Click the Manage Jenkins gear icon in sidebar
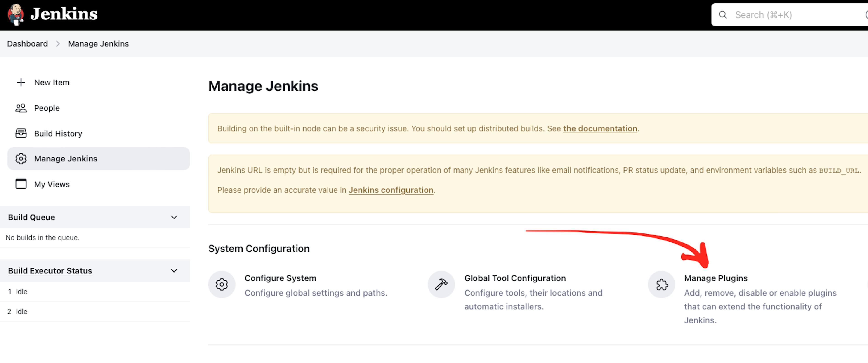 [x=21, y=159]
